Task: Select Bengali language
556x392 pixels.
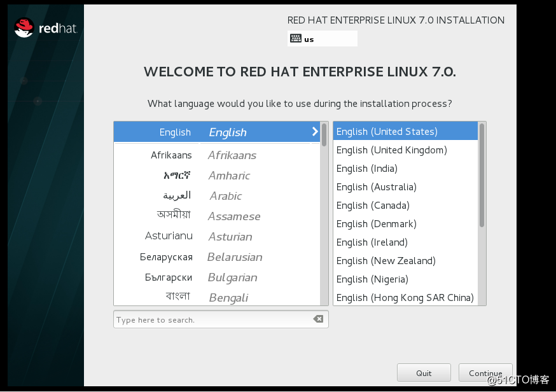Action: pyautogui.click(x=217, y=297)
